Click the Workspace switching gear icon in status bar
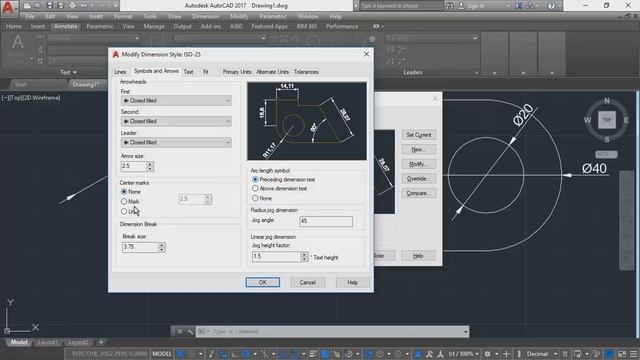 tap(487, 354)
